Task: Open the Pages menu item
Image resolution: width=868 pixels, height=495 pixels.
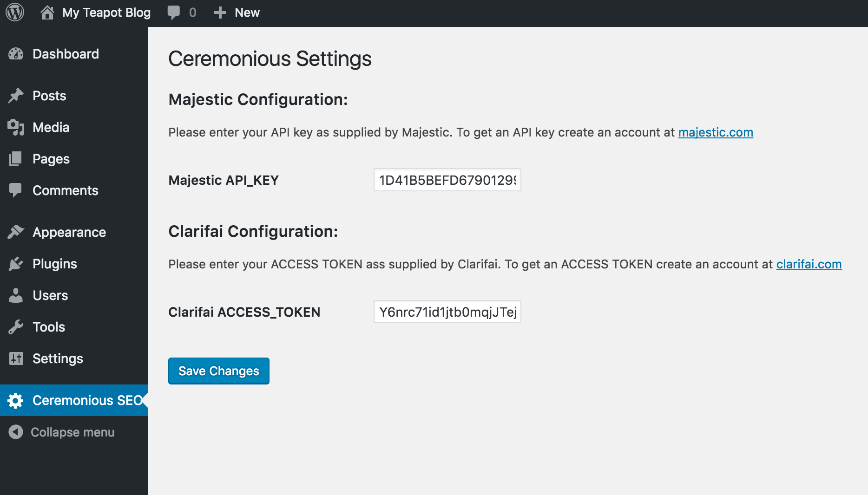Action: coord(51,159)
